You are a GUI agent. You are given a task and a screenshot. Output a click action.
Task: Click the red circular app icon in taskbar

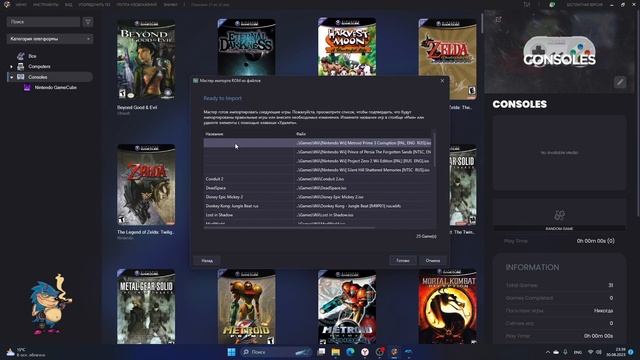click(x=380, y=352)
